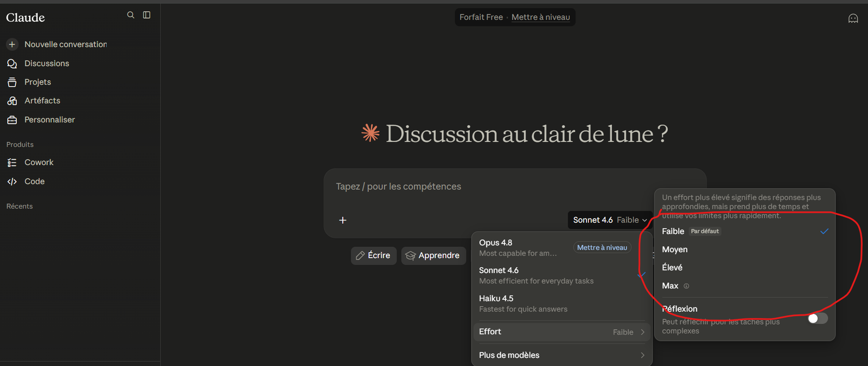Click the plus icon beside Nouvelle conversation
This screenshot has width=868, height=366.
click(12, 44)
